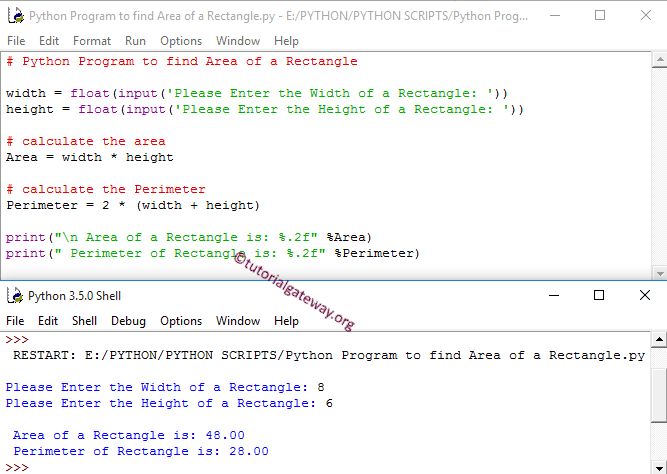Screen dimensions: 667x474
Task: Click Shell scrollbar up arrow
Action: coord(659,339)
